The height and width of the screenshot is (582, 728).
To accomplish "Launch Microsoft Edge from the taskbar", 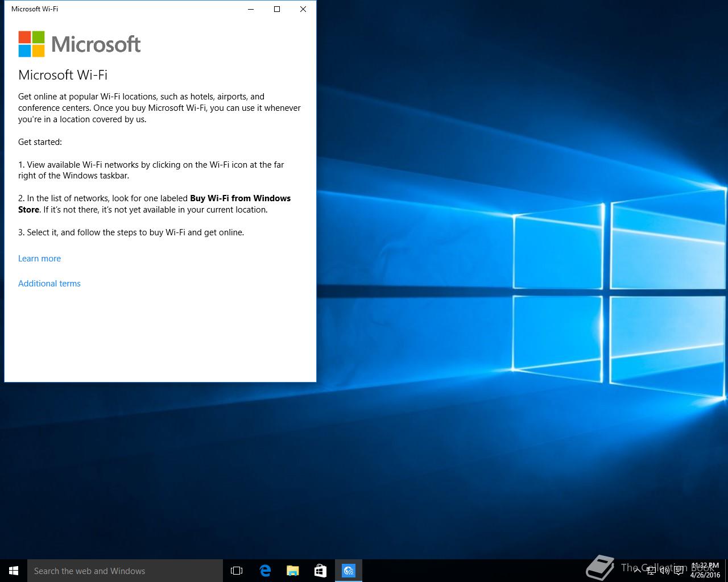I will (264, 571).
